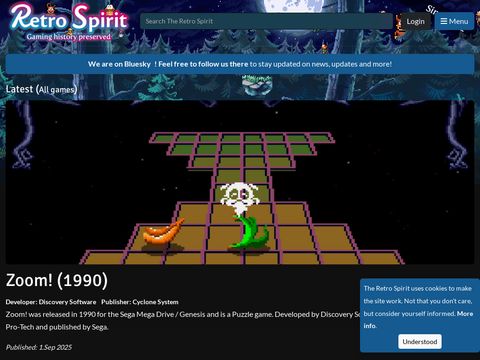The image size is (480, 360).
Task: Click the Published: 1.Sep 2025 date
Action: (x=39, y=347)
